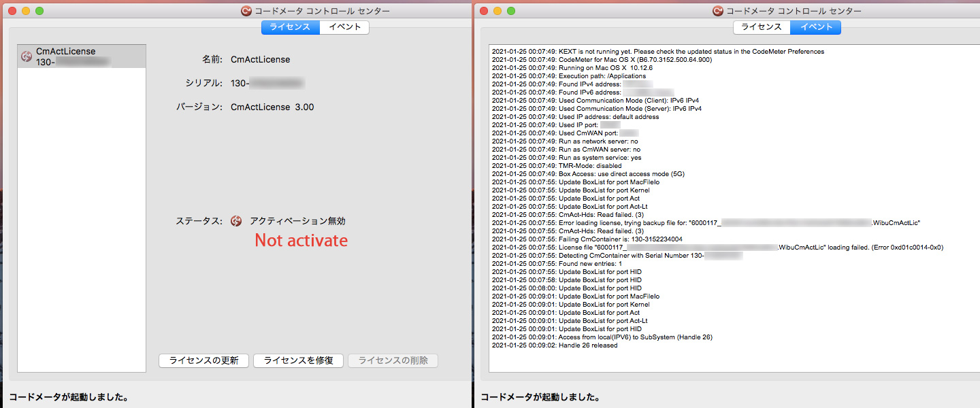Click the 'Box Access: use direct access mode' log line

coord(589,174)
